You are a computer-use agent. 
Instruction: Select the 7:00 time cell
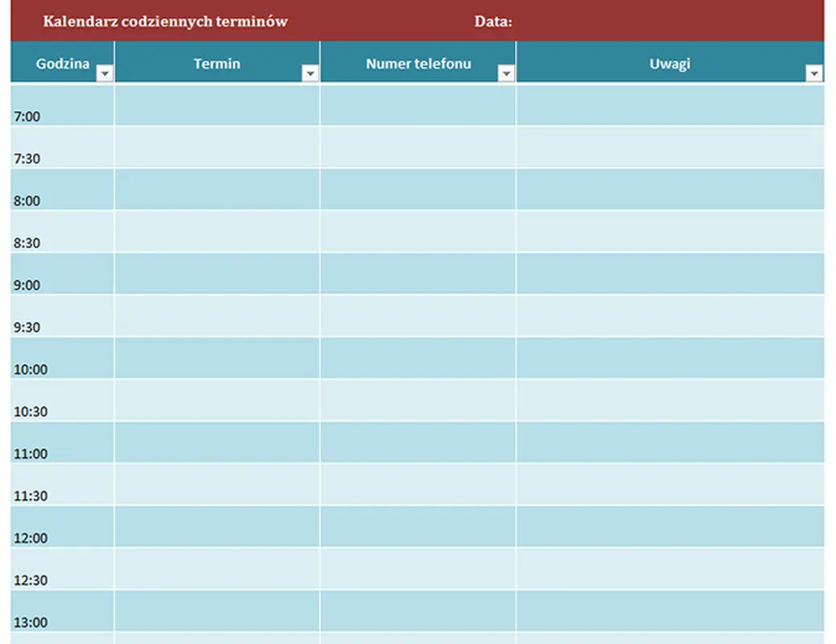(x=63, y=106)
